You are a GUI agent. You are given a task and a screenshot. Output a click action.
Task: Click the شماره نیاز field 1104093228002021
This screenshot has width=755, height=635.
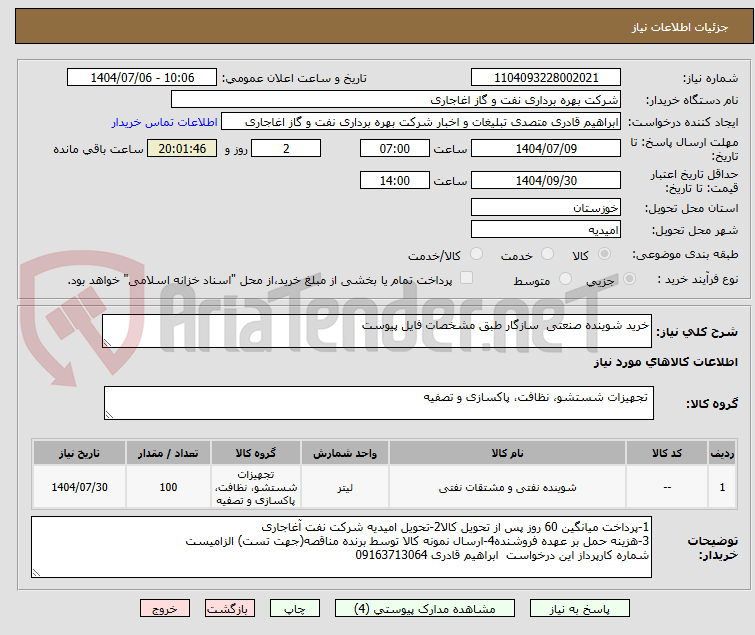[x=546, y=78]
